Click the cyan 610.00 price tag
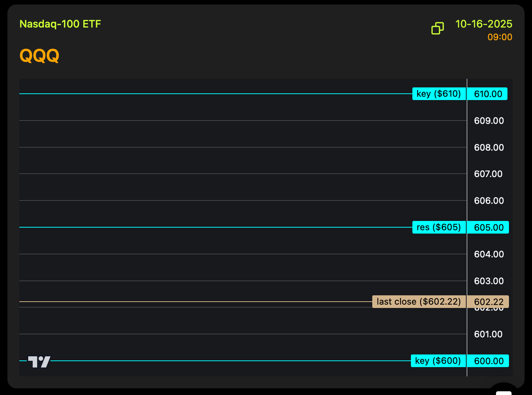 (x=488, y=94)
